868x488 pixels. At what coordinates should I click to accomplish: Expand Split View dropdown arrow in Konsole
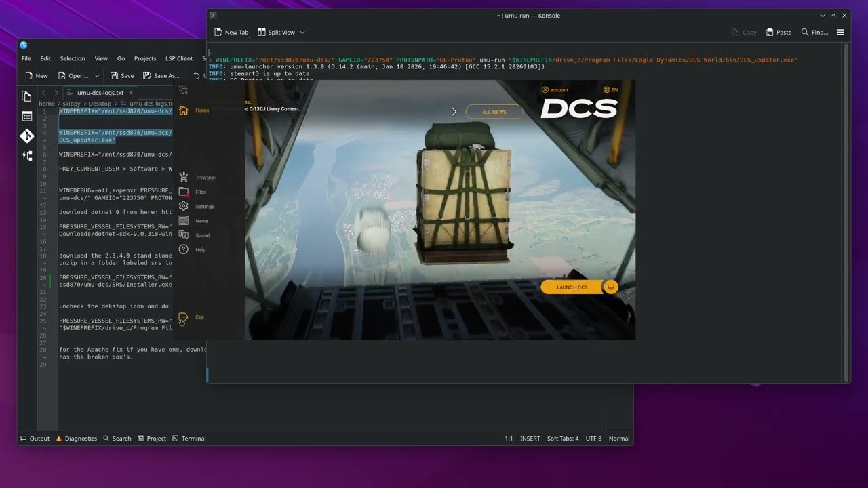[x=302, y=32]
